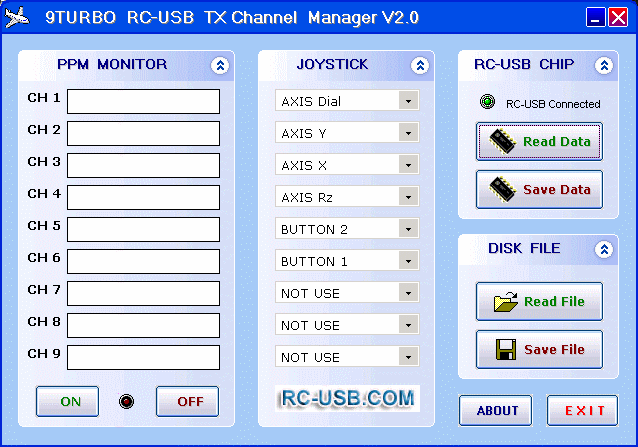Image resolution: width=638 pixels, height=447 pixels.
Task: Collapse the PPM MONITOR panel chevron
Action: [x=220, y=65]
